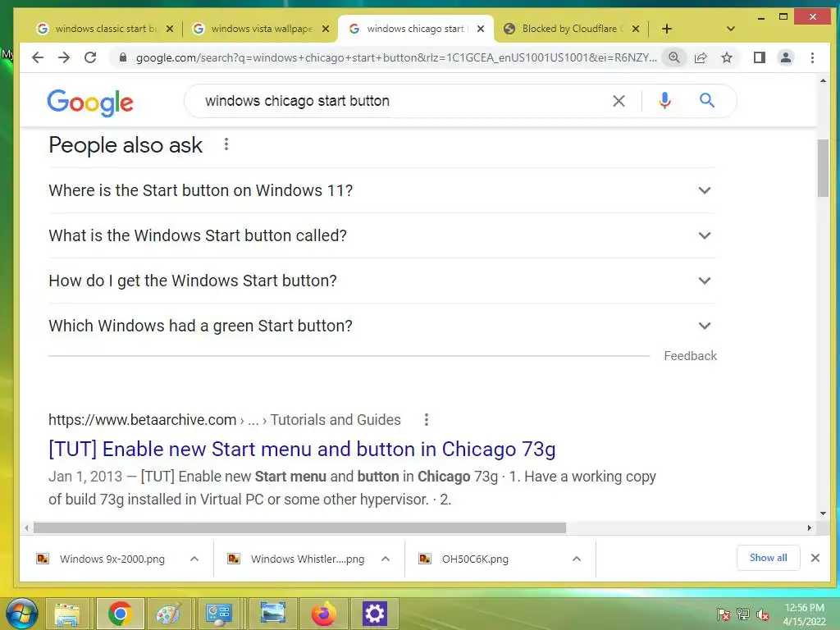The height and width of the screenshot is (630, 840).
Task: Click the volume muted tray icon
Action: [763, 614]
